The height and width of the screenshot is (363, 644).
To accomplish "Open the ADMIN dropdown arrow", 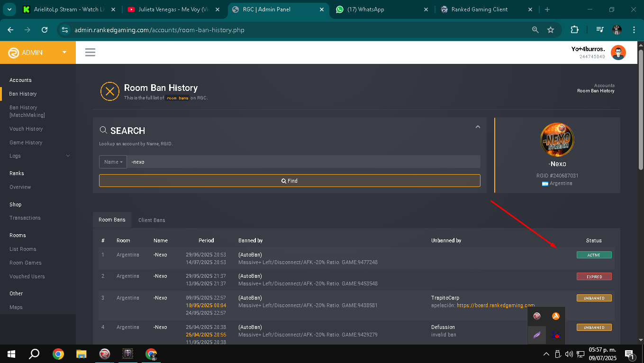I will click(64, 52).
